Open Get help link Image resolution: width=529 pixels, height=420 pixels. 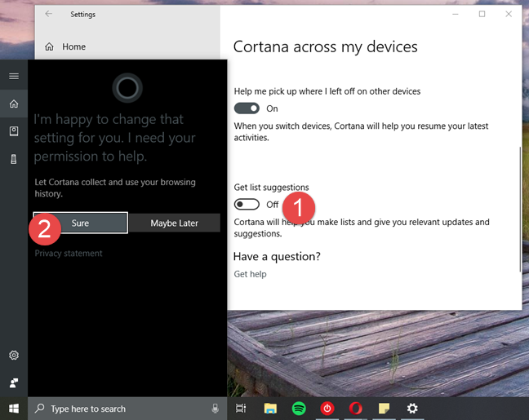(x=250, y=274)
